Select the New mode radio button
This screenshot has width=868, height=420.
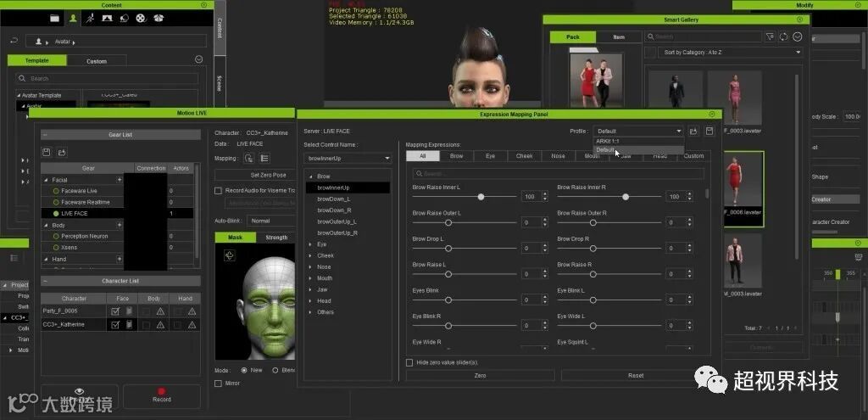(x=244, y=370)
